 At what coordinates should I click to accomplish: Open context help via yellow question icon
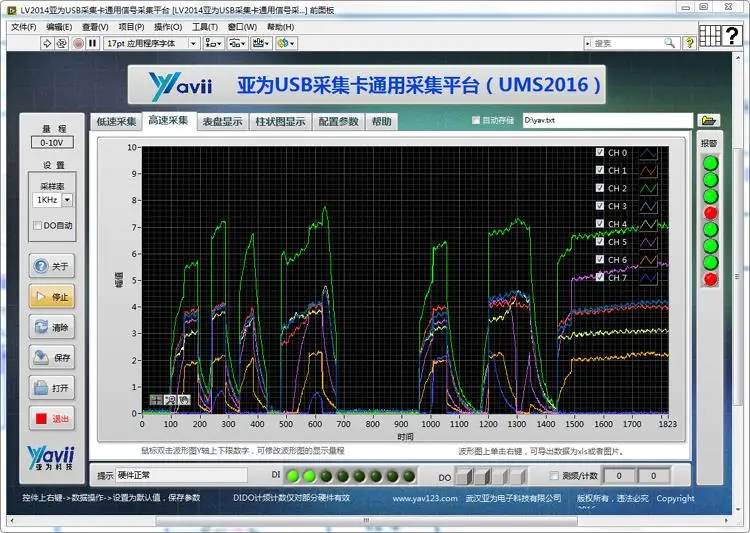click(x=689, y=43)
